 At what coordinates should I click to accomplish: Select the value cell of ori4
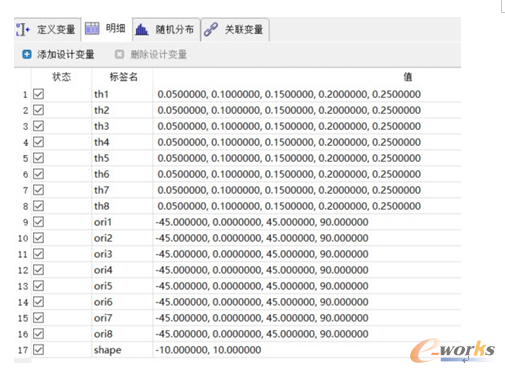coord(307,270)
